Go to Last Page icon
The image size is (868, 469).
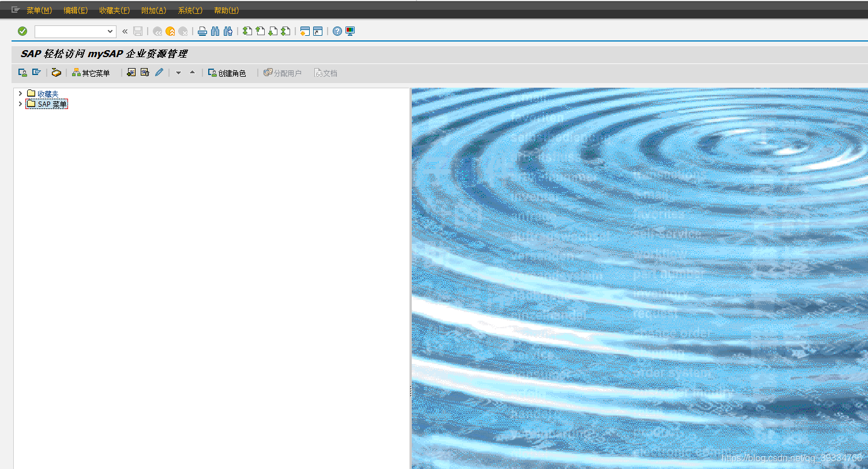[285, 31]
